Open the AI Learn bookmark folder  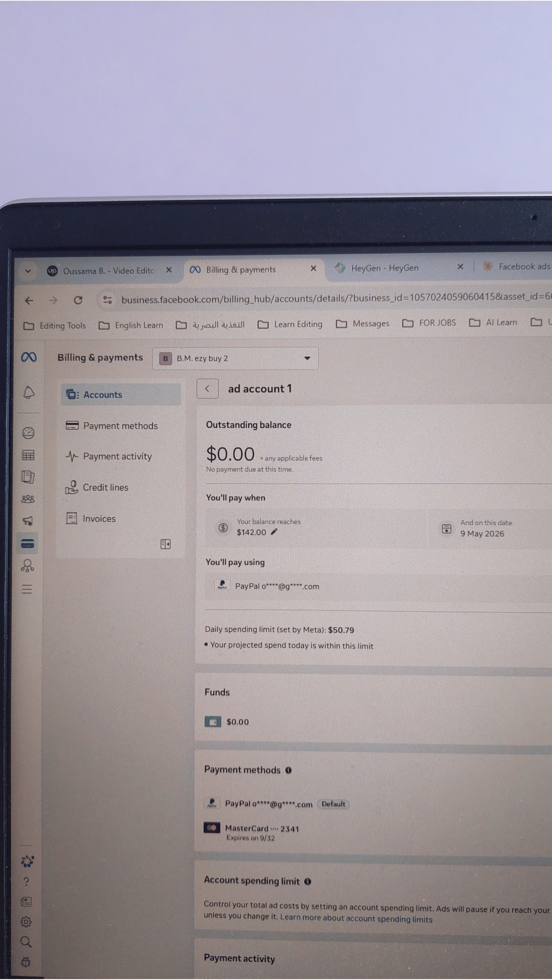(x=493, y=323)
